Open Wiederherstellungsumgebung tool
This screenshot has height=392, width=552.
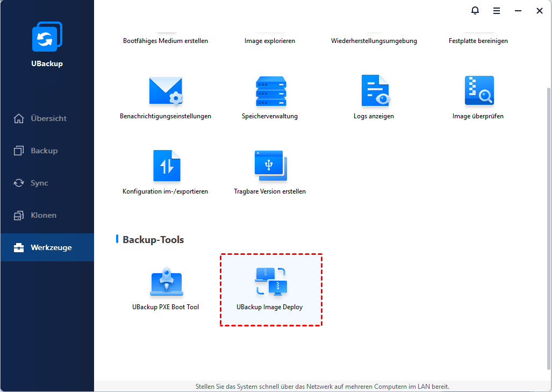click(374, 41)
